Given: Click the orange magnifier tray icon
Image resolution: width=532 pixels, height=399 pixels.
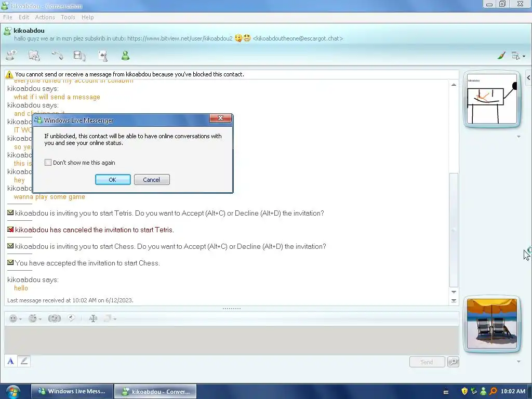Looking at the screenshot, I should click(x=493, y=391).
